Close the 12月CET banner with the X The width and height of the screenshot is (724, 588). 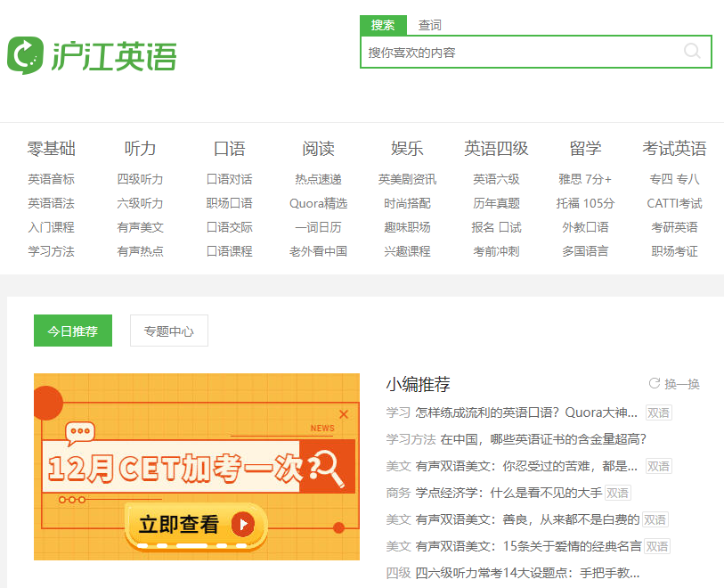pos(345,413)
